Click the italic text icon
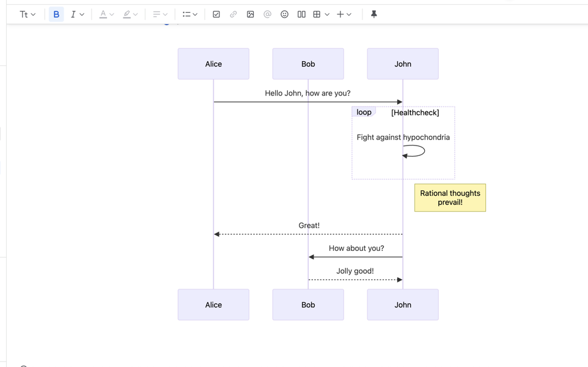Screen dimensions: 588x367 73,14
